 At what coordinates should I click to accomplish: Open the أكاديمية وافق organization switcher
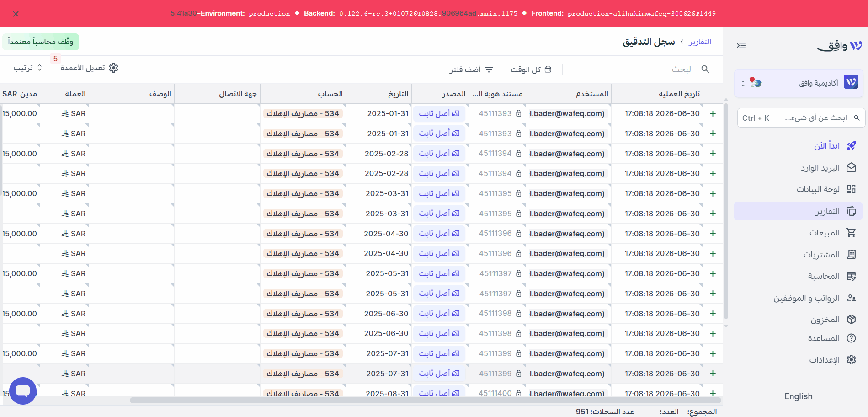(798, 83)
